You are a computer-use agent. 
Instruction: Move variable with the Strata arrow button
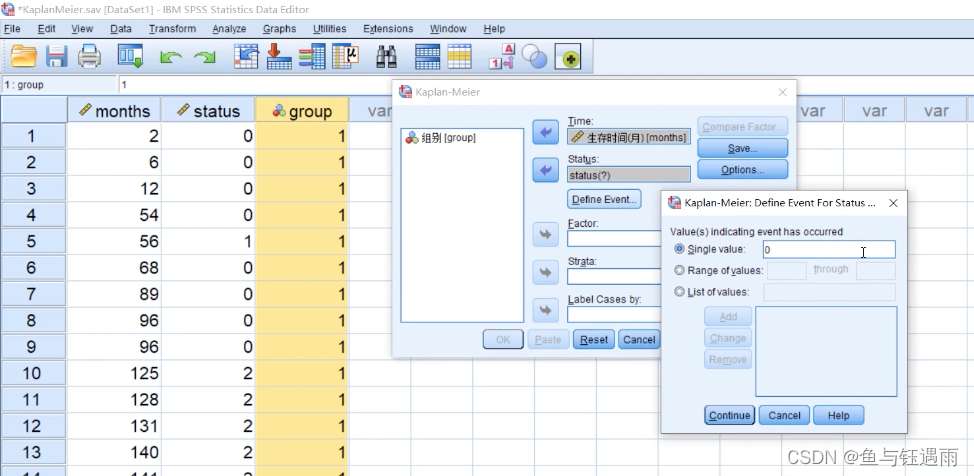545,272
